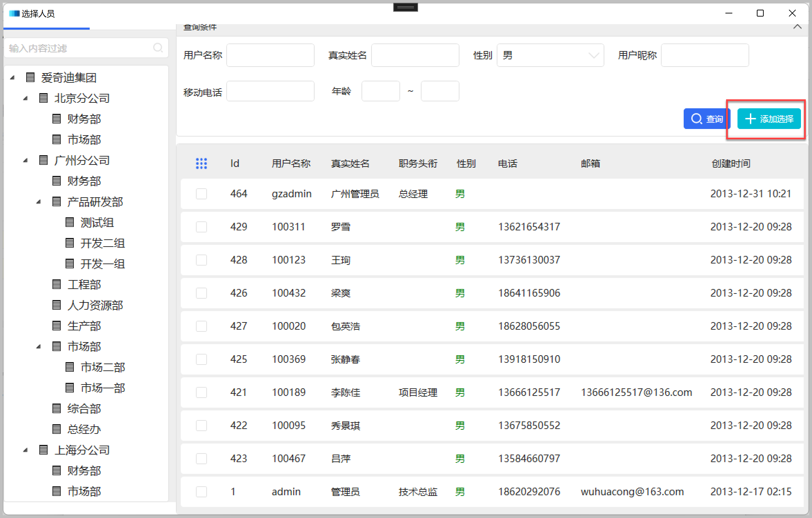Image resolution: width=812 pixels, height=518 pixels.
Task: Select the checkbox for 王珣 row
Action: click(x=201, y=260)
